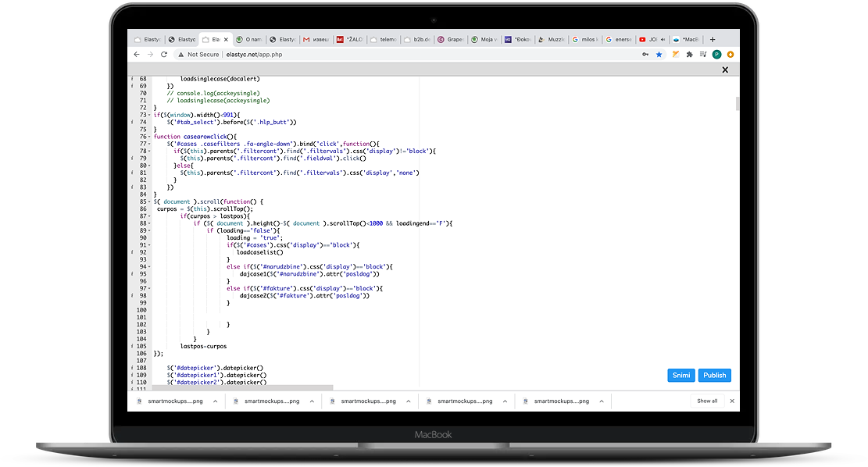Switch to the Gmail извеш tab
This screenshot has height=467, width=868.
click(x=316, y=39)
